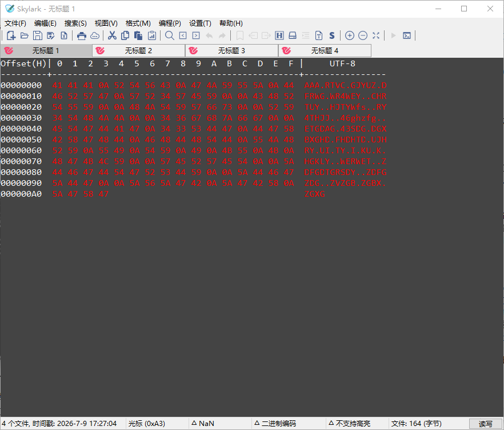Click the Skylark app icon in title bar

(10, 9)
